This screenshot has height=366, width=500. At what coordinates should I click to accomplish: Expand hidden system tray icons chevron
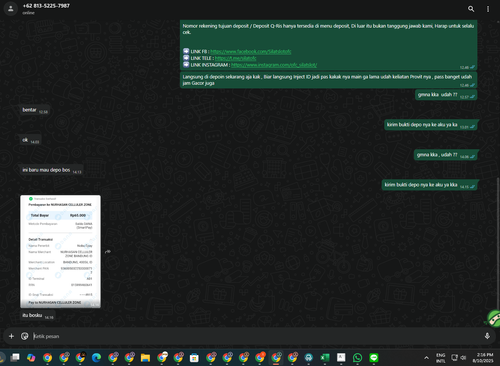tap(426, 358)
